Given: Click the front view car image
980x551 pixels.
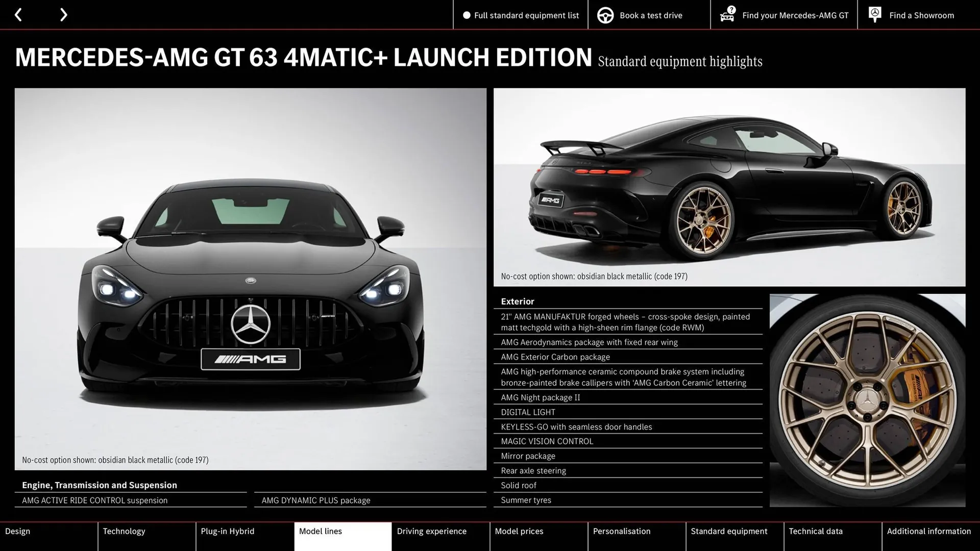Looking at the screenshot, I should click(250, 279).
